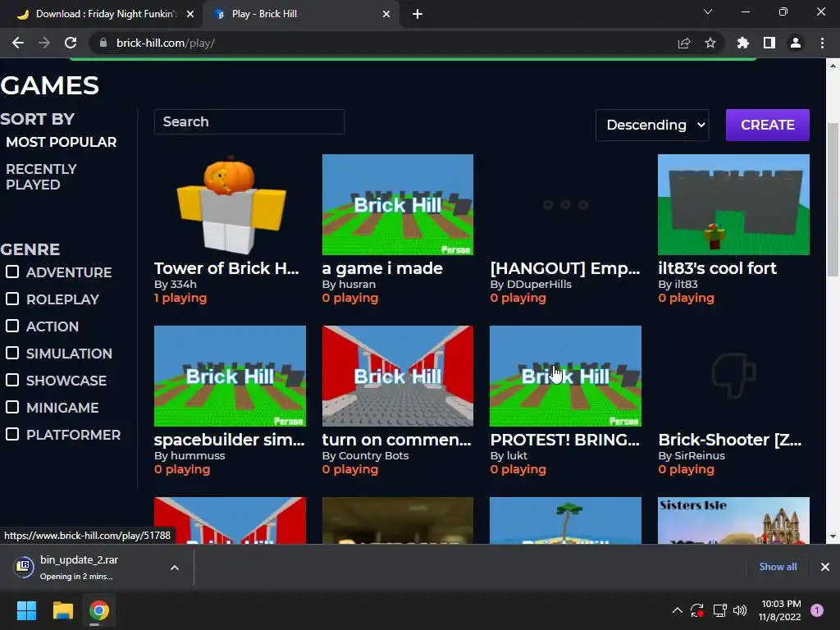The image size is (840, 630).
Task: Click the address bar URL
Action: pyautogui.click(x=166, y=43)
